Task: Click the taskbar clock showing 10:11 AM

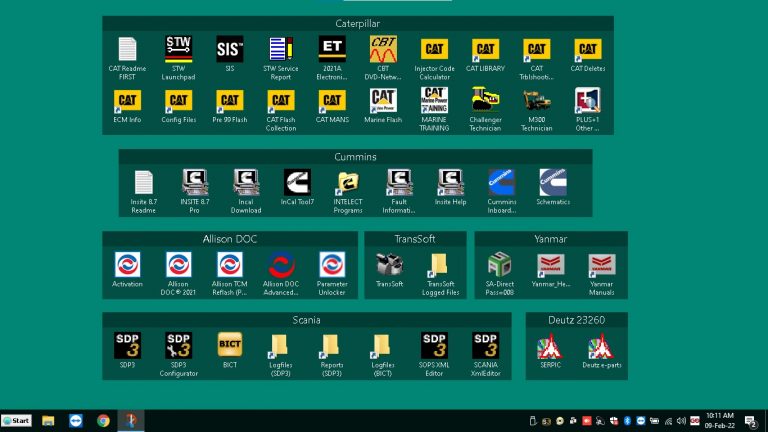Action: [720, 421]
